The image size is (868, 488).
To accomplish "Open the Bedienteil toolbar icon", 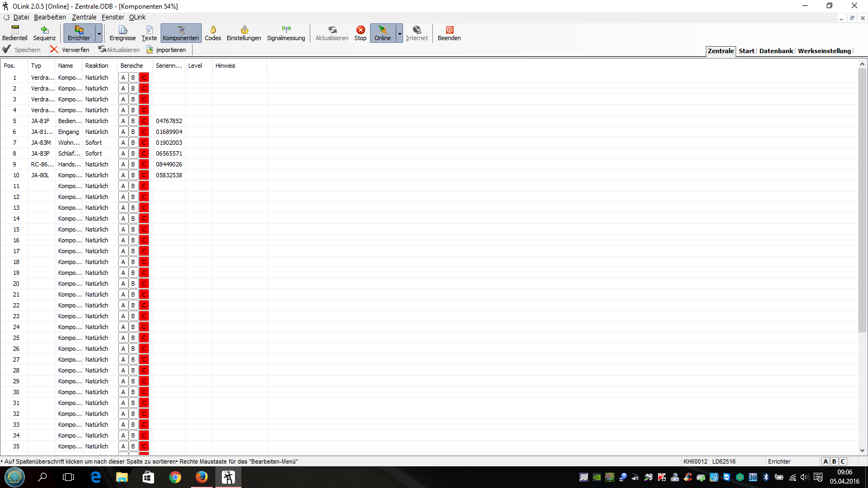I will 15,33.
